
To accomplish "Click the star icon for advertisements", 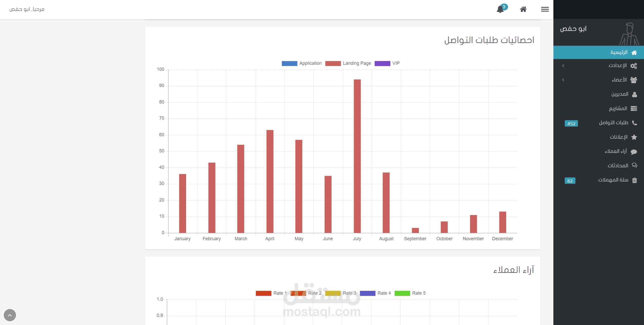I will click(x=634, y=137).
